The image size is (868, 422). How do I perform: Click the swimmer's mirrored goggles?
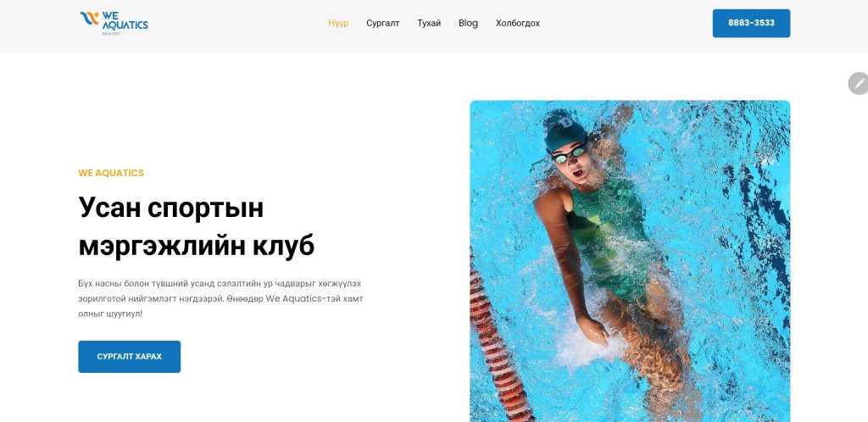[x=570, y=154]
